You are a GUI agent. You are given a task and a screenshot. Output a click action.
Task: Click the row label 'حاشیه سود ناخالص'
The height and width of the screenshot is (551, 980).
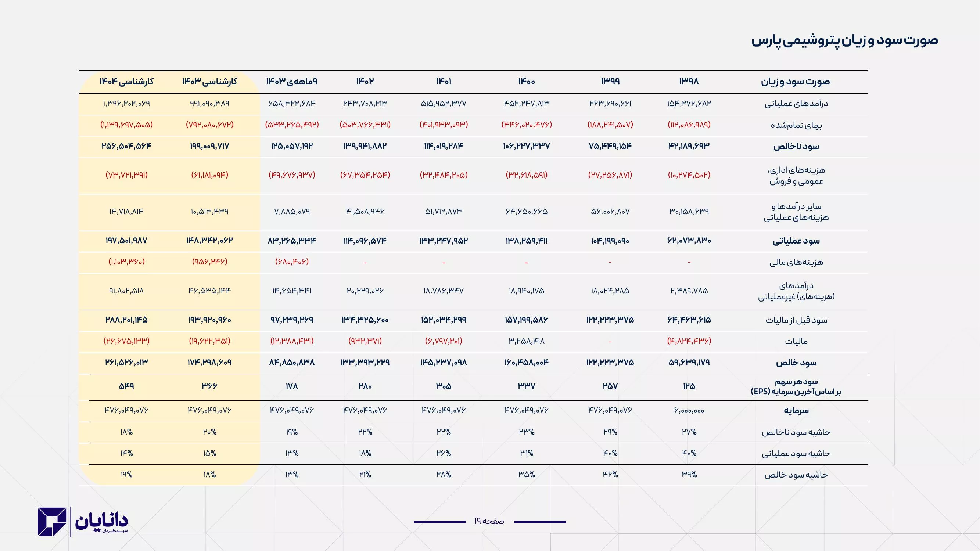(796, 432)
